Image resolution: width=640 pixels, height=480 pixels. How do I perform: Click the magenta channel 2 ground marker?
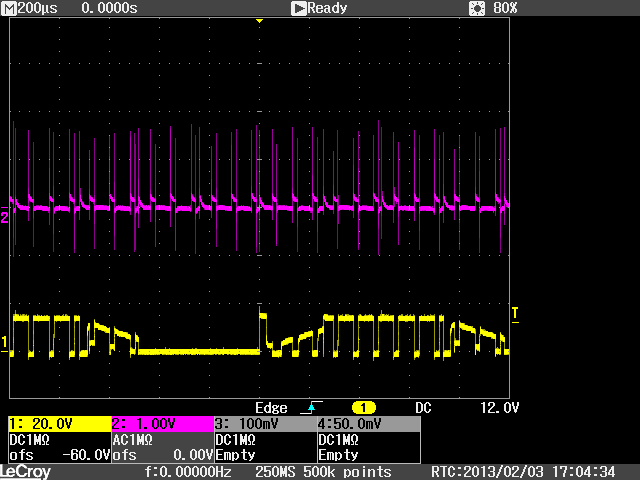[x=4, y=215]
